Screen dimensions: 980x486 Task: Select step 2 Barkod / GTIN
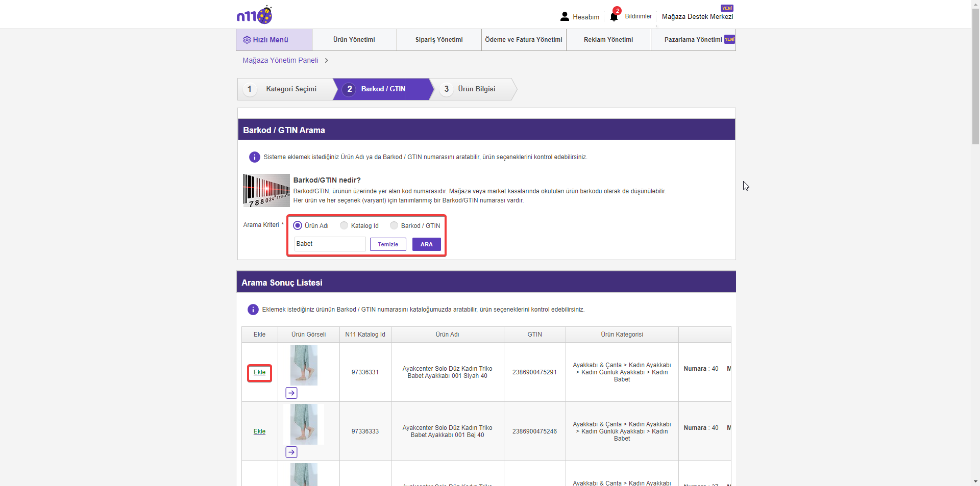click(383, 89)
